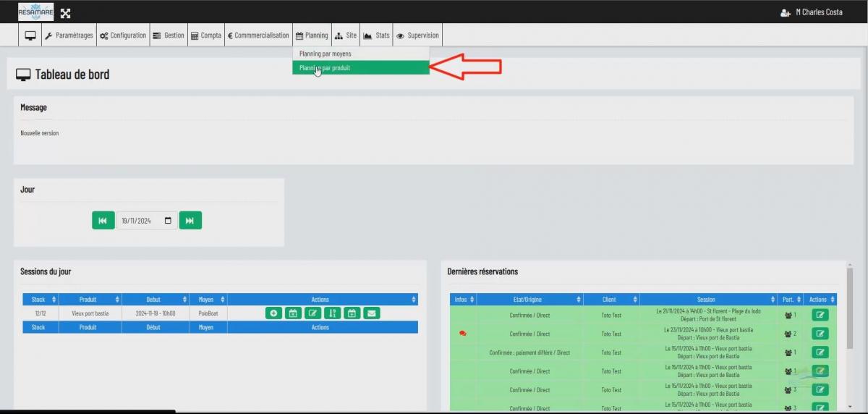Click the envelope mail icon for Vieux port bastia session
Screen dimensions: 868x414
coord(371,313)
